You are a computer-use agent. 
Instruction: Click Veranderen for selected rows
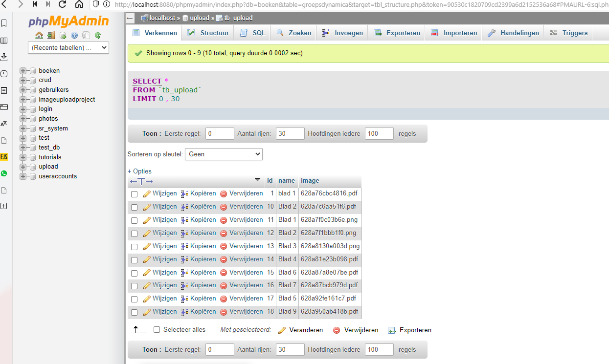click(301, 330)
